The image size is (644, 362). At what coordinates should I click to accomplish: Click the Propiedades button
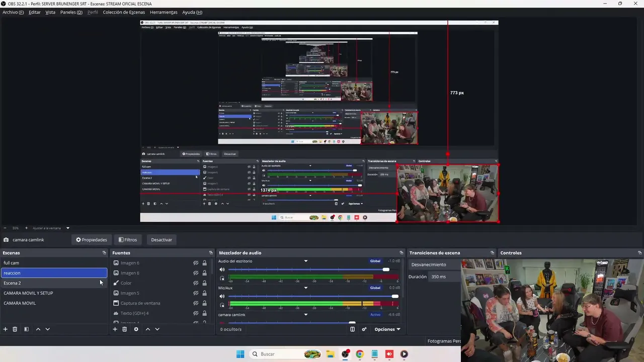[x=92, y=240]
